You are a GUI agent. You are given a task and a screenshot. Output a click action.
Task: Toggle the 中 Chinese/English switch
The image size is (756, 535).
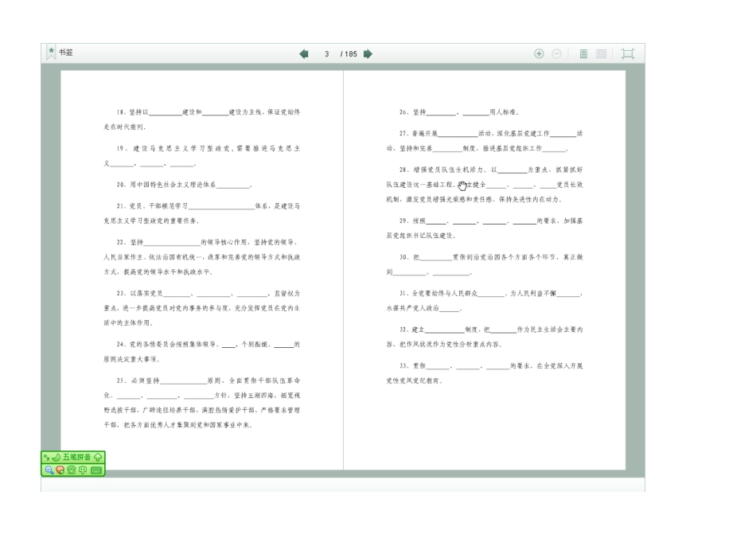click(x=83, y=470)
